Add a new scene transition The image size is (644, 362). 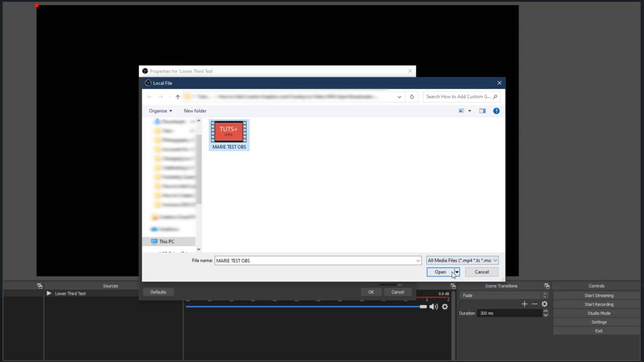click(x=525, y=304)
